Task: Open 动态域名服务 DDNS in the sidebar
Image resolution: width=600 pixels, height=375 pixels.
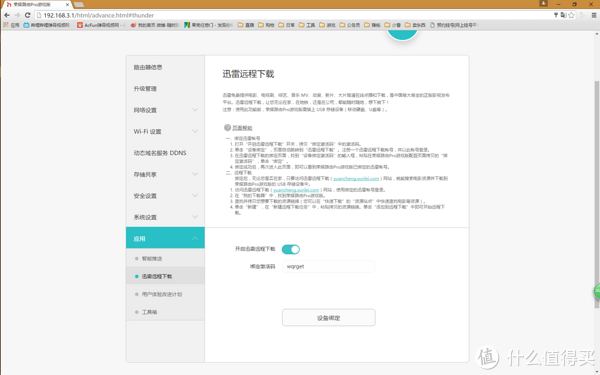Action: [x=165, y=153]
